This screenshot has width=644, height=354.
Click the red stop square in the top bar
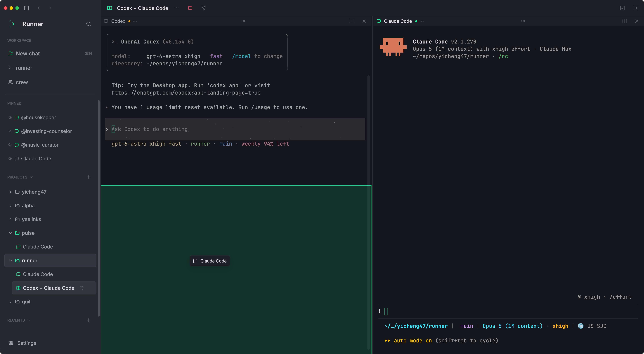(x=190, y=8)
